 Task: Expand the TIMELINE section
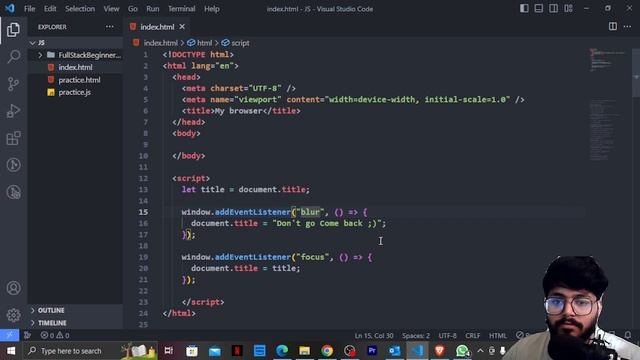click(76, 322)
